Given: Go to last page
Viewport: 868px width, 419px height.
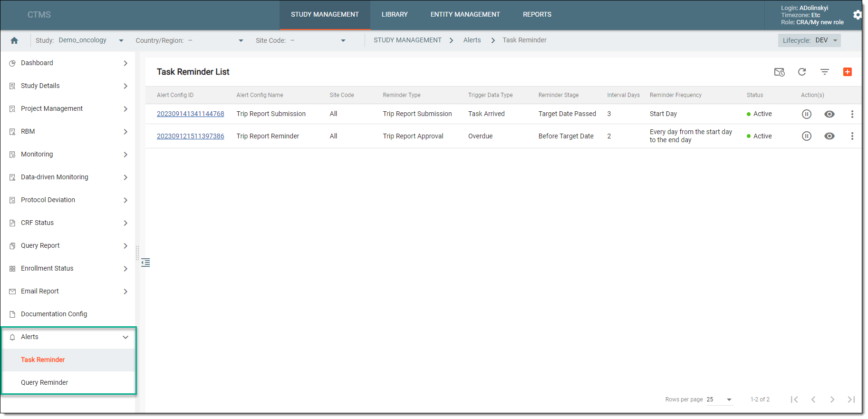Looking at the screenshot, I should coord(851,400).
